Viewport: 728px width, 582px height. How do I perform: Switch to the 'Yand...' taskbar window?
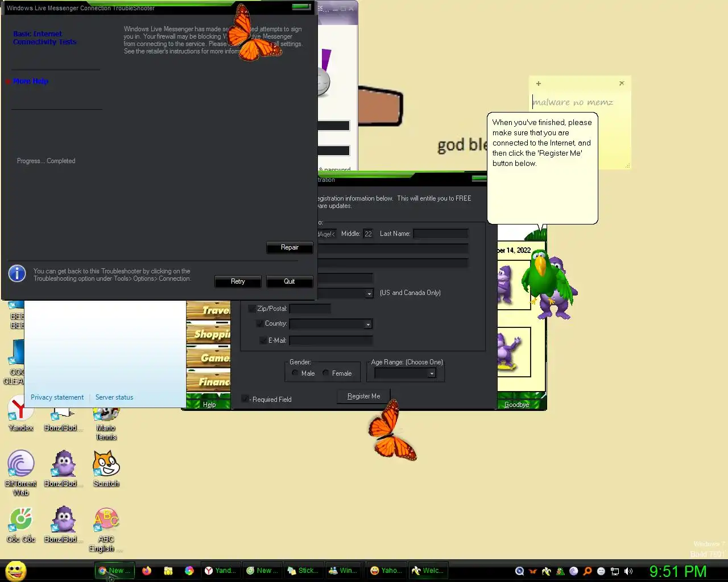pyautogui.click(x=220, y=571)
